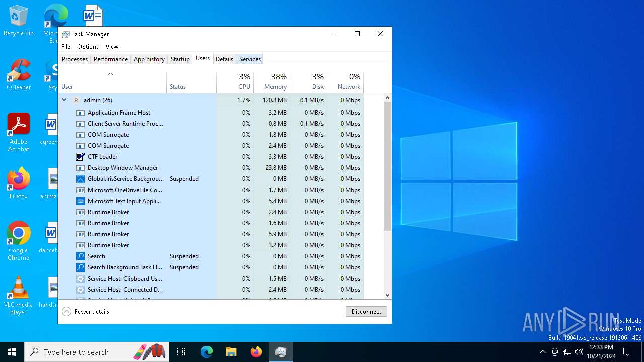Click the taskbar clock showing 12:33 PM
Screen dimensions: 644x362
point(601,347)
